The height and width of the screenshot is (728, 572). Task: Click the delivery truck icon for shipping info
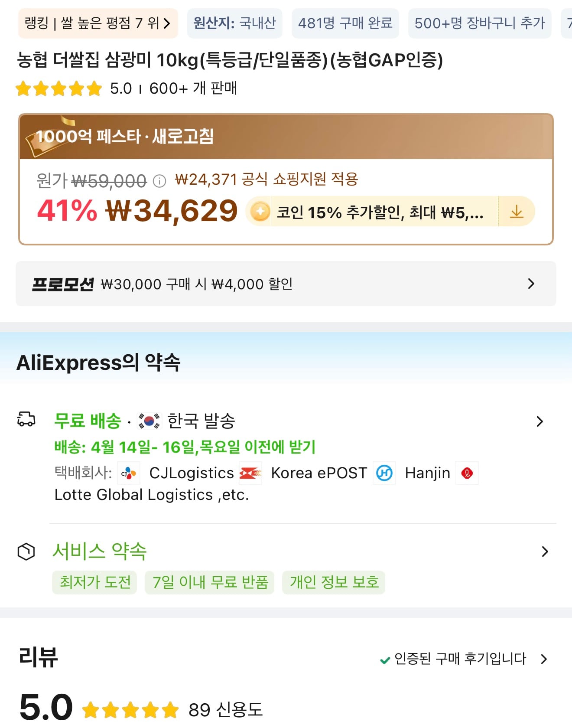pyautogui.click(x=26, y=419)
